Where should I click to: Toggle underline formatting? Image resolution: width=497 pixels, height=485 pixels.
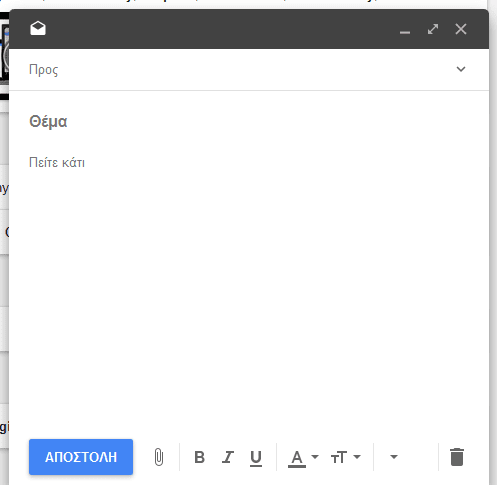point(256,458)
